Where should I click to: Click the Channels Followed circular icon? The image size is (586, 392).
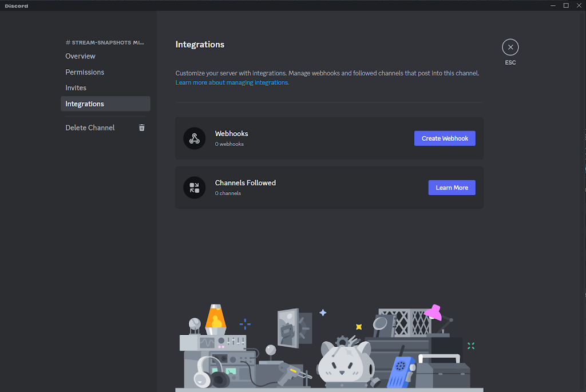coord(195,188)
